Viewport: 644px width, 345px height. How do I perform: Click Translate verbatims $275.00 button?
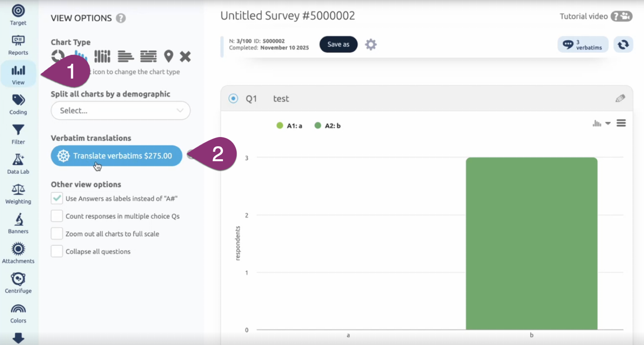pos(116,156)
